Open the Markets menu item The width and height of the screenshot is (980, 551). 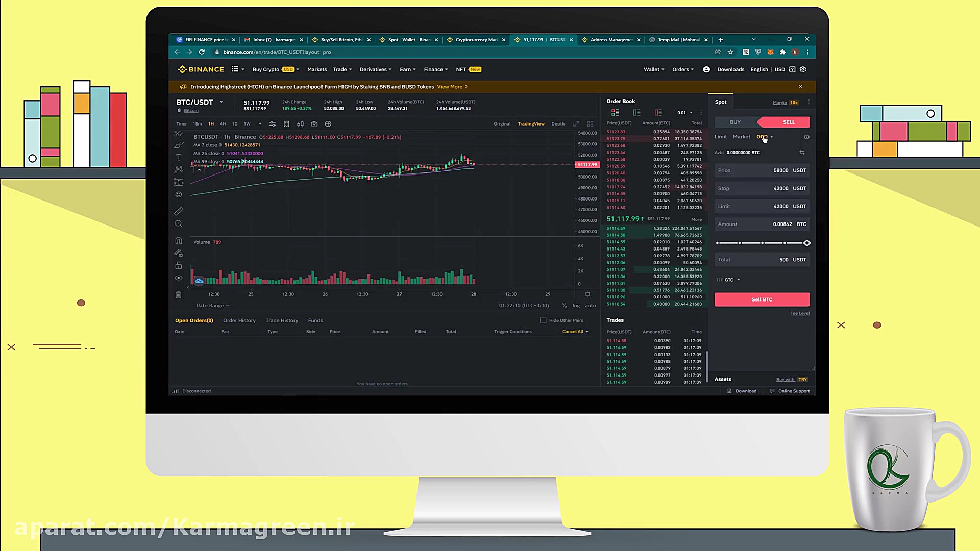pyautogui.click(x=317, y=70)
